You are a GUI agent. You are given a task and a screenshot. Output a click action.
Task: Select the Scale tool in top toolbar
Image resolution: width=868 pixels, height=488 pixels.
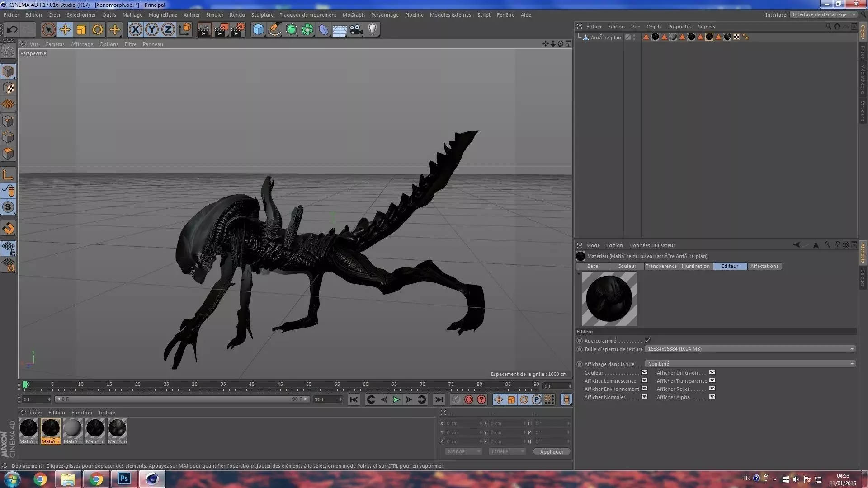[x=81, y=30]
